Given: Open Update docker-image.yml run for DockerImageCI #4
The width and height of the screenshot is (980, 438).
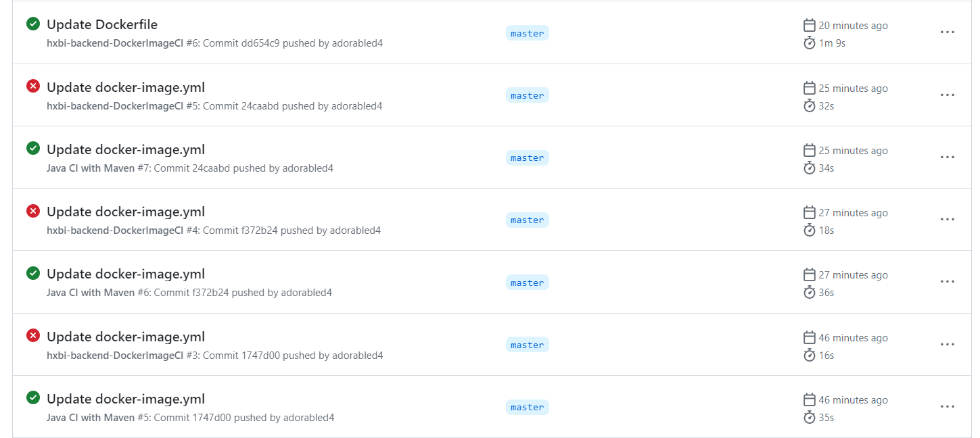Looking at the screenshot, I should (x=126, y=212).
